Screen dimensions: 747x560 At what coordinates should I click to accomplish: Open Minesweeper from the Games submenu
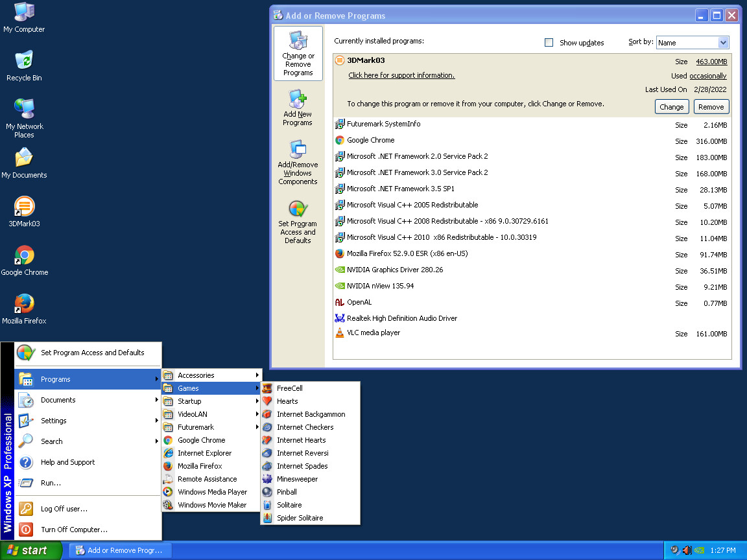click(297, 479)
